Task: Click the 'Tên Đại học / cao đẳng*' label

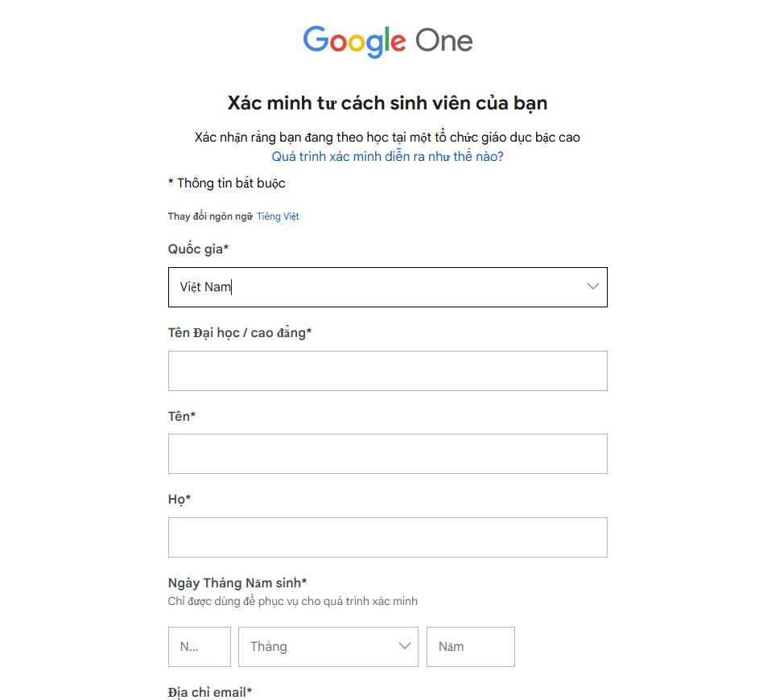Action: (x=239, y=332)
